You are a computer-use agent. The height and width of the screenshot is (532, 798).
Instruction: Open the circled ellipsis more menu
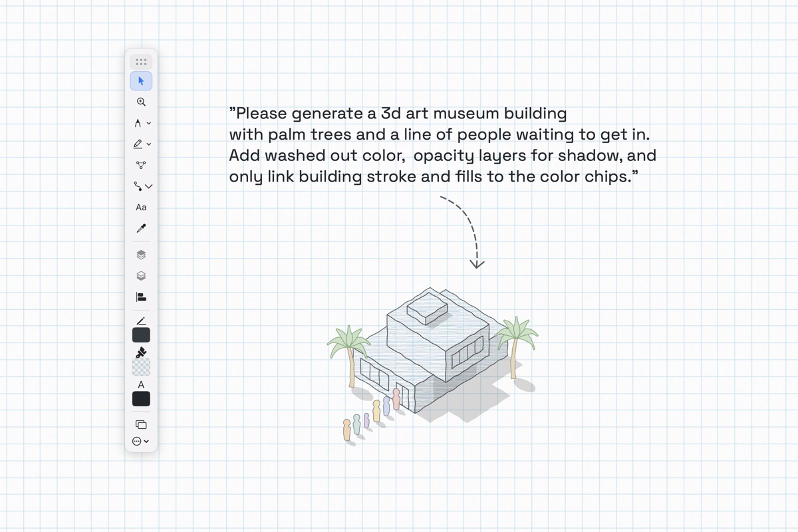coord(137,441)
